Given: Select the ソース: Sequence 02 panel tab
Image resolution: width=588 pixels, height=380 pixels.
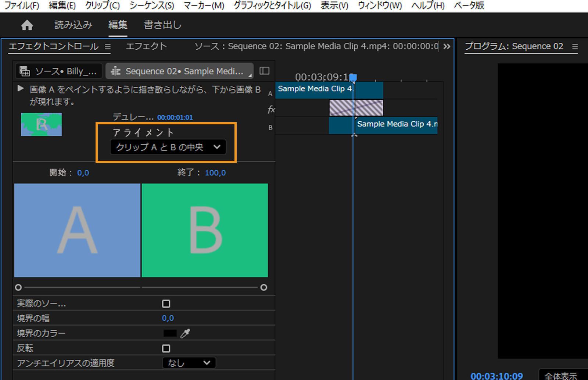Looking at the screenshot, I should 316,46.
